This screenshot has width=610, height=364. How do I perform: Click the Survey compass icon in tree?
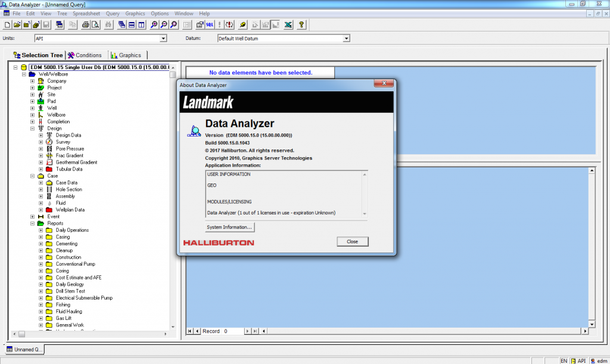[x=49, y=142]
